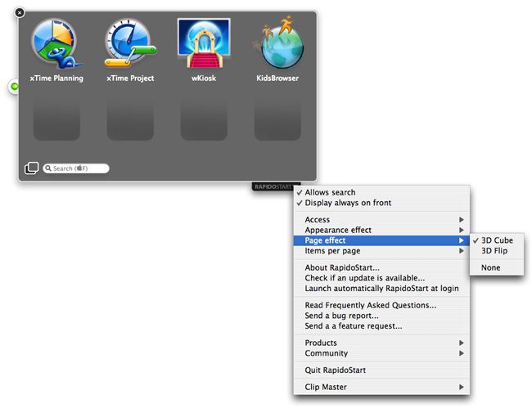The image size is (532, 417).
Task: Enable Launch automatically RapidoStart at login
Action: pos(381,289)
